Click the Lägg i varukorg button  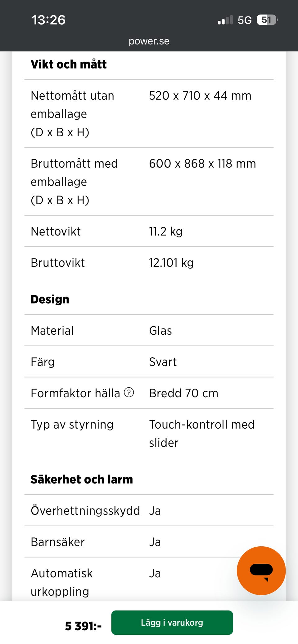(172, 623)
